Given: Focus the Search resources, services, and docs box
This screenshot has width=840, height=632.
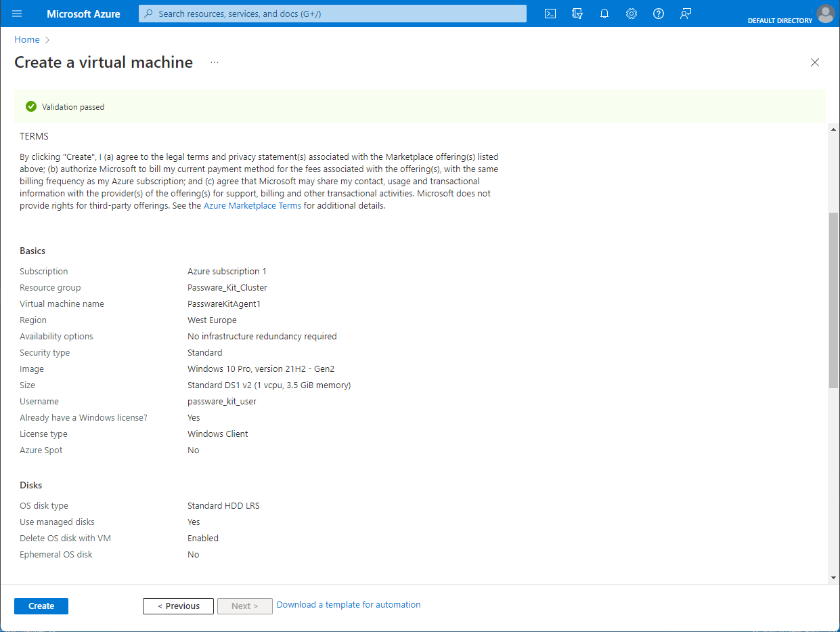Looking at the screenshot, I should (x=332, y=14).
